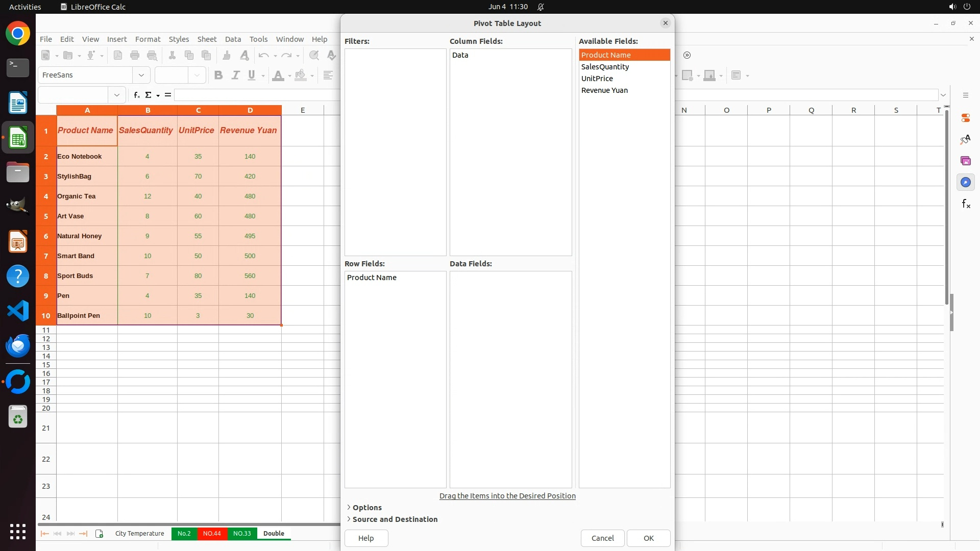980x551 pixels.
Task: Close the Pivot Table Layout dialog
Action: click(665, 23)
